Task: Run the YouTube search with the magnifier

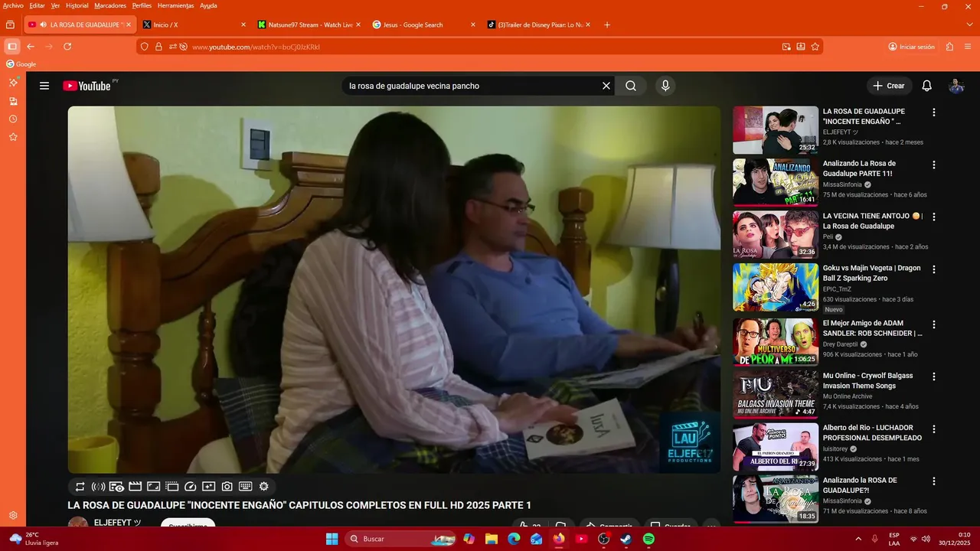Action: 631,86
